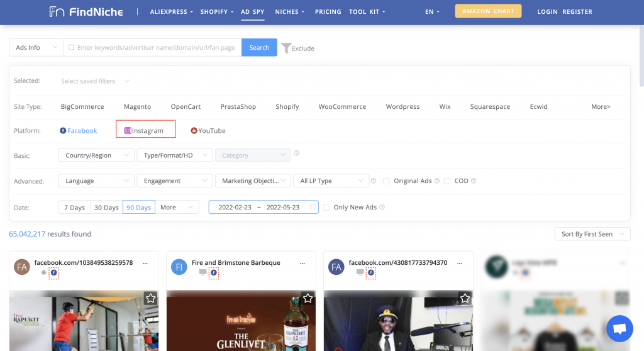Open the All LP Type dropdown

pos(331,181)
